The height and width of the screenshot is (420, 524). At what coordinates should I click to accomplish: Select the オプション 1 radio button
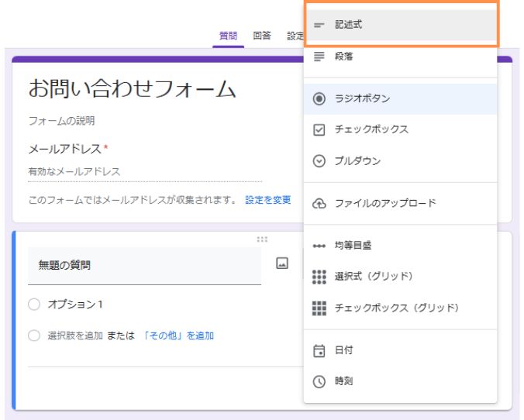34,305
